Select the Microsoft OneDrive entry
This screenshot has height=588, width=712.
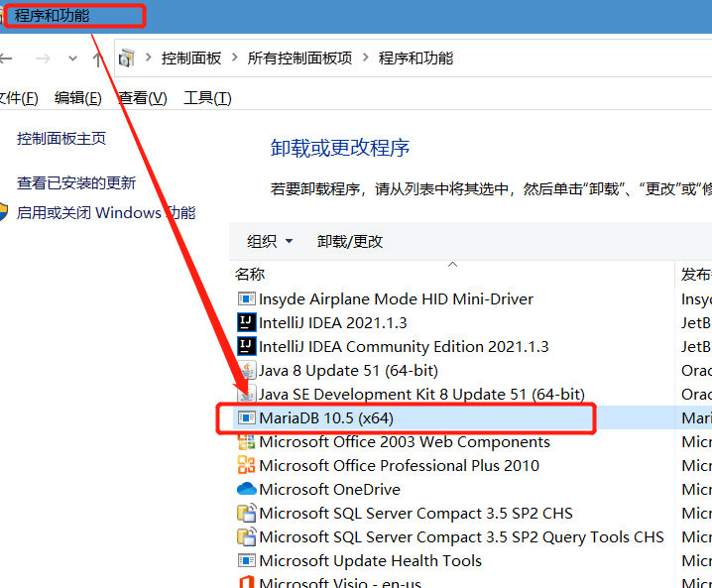tap(329, 489)
